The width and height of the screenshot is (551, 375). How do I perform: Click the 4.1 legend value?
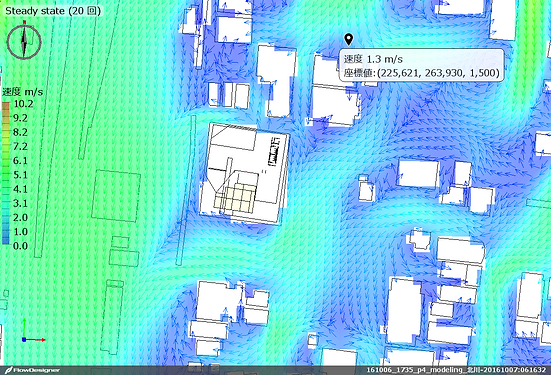pos(20,189)
